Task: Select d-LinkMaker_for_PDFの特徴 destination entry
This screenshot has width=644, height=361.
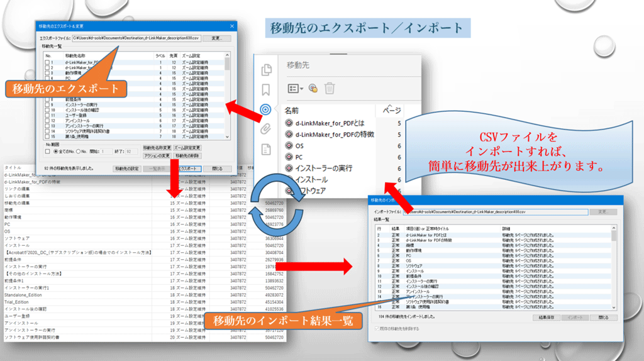Action: click(335, 134)
